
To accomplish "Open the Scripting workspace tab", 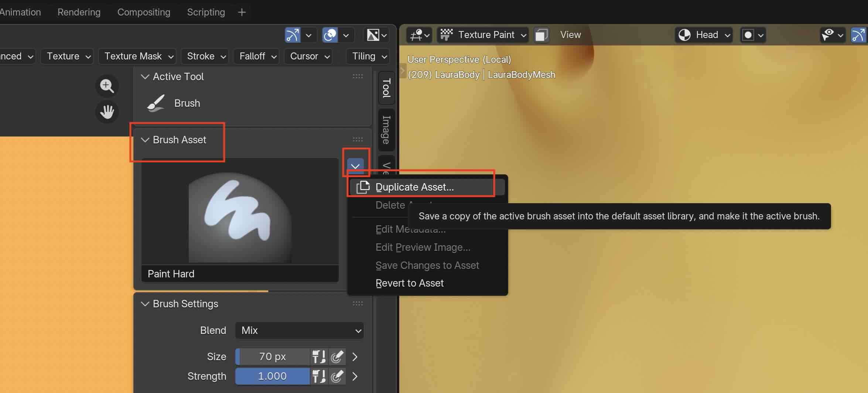I will pos(206,12).
